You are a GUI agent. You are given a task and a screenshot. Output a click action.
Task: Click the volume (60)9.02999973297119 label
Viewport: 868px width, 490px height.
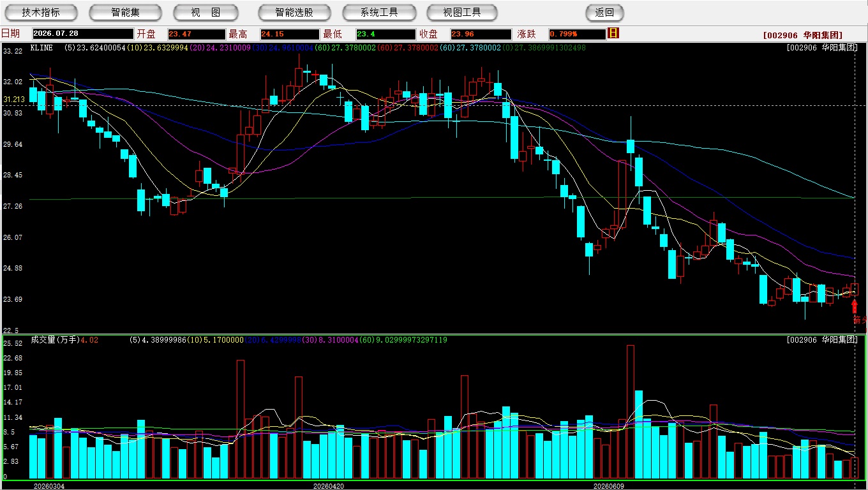click(403, 340)
